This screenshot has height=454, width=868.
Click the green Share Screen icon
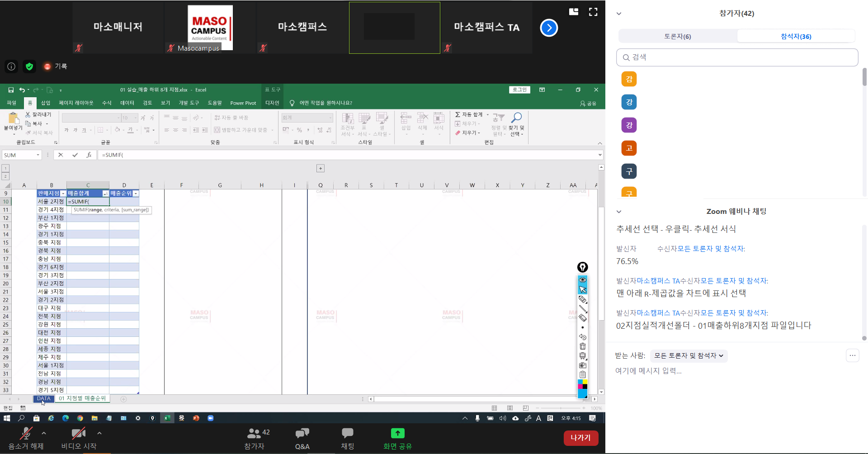(397, 433)
